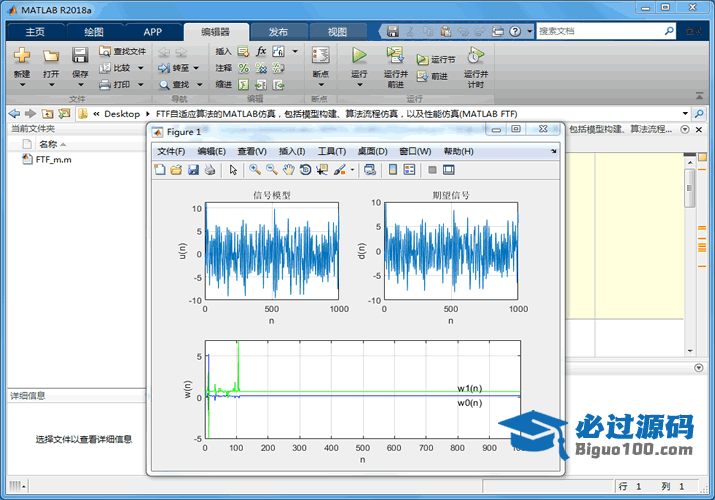This screenshot has height=500, width=715.
Task: Switch to the 发布 (Publish) tab
Action: pos(278,32)
